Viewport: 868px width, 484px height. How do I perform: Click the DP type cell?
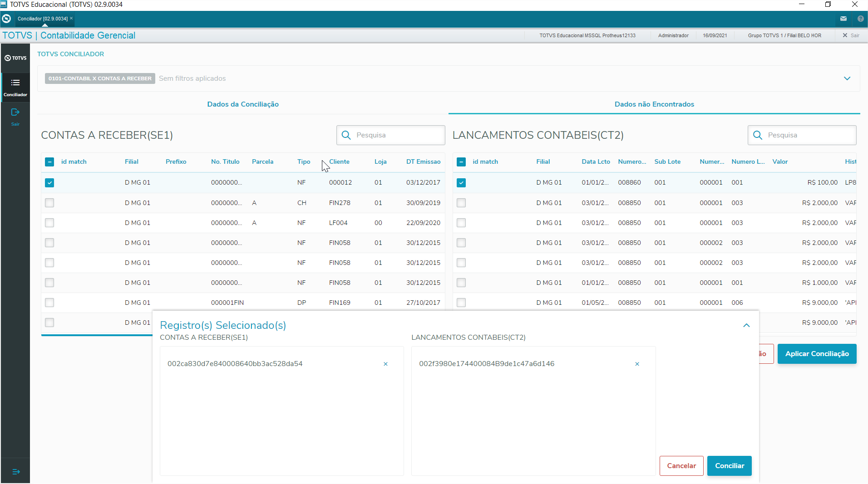tap(301, 303)
